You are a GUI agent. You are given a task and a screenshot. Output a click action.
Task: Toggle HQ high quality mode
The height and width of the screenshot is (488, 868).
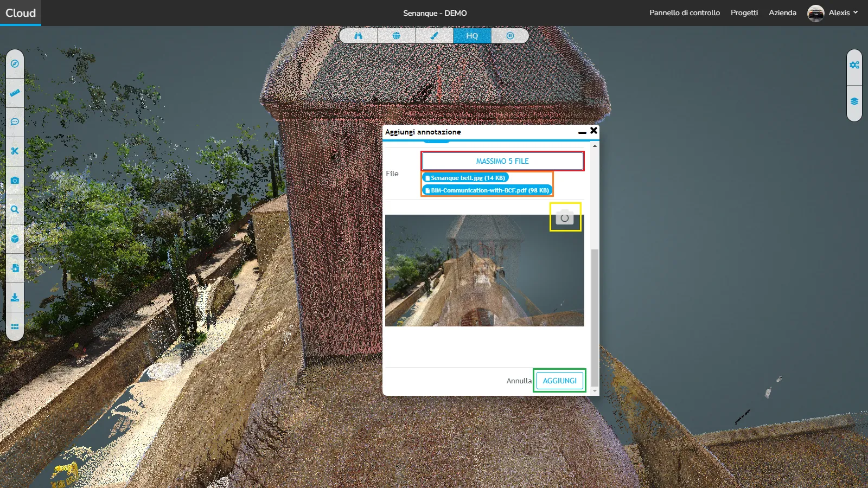pyautogui.click(x=472, y=36)
